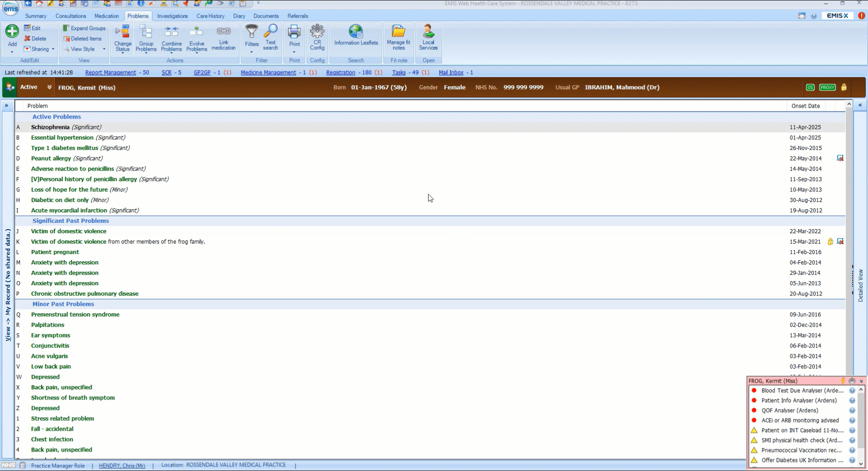Screen dimensions: 868x471
Task: Open the Report Management link
Action: click(110, 72)
